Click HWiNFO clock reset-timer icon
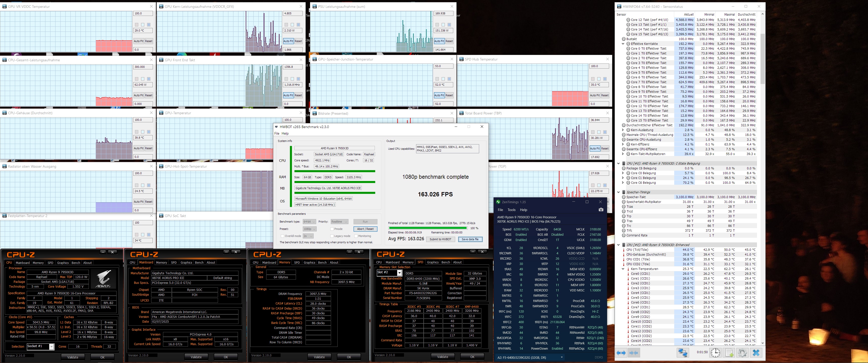 click(x=715, y=353)
